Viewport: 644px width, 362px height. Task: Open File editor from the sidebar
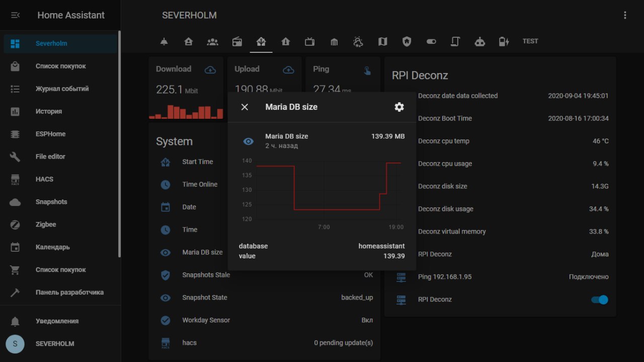click(x=60, y=157)
